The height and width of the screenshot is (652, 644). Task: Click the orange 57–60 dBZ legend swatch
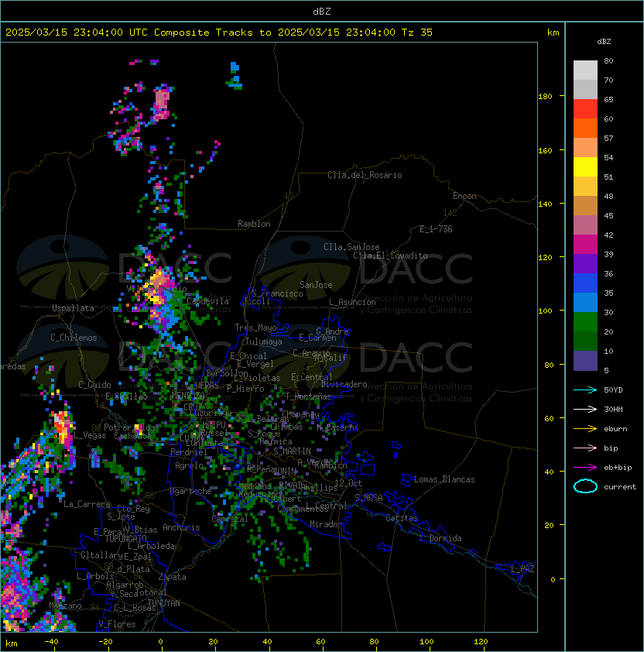pyautogui.click(x=585, y=128)
